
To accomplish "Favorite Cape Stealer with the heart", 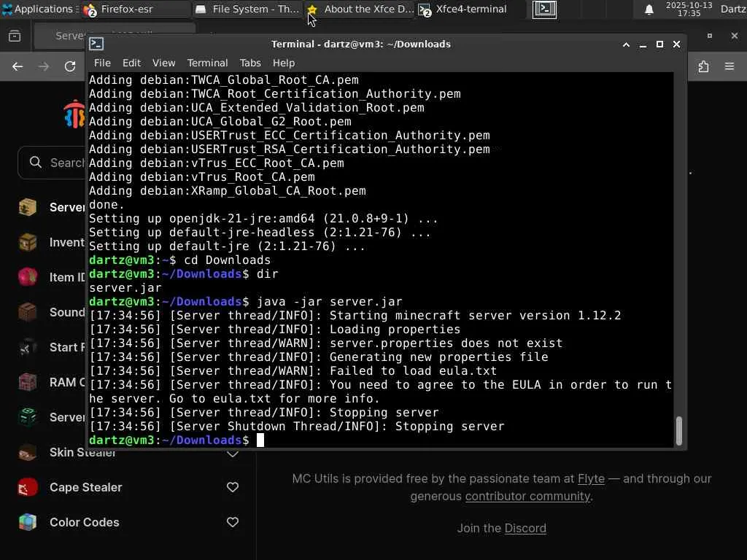I will click(233, 487).
